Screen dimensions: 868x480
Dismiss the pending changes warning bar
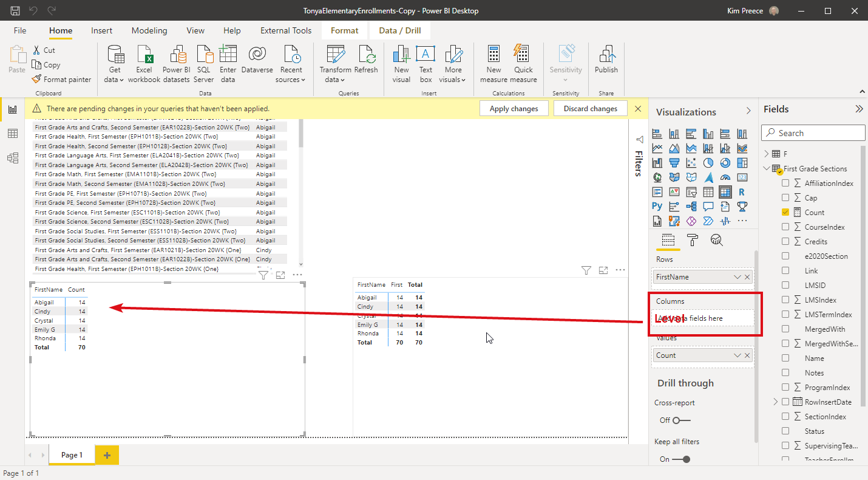click(638, 109)
